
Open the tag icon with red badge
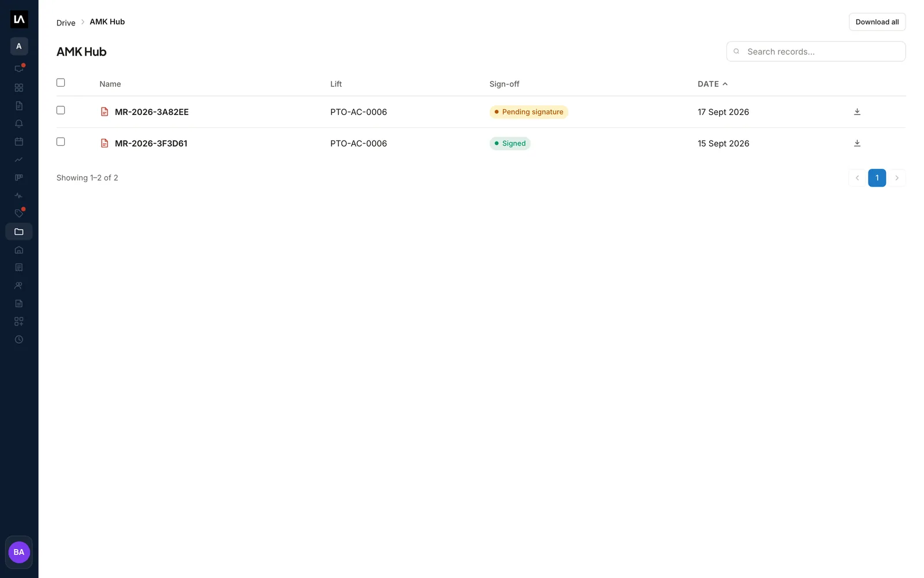pos(19,213)
